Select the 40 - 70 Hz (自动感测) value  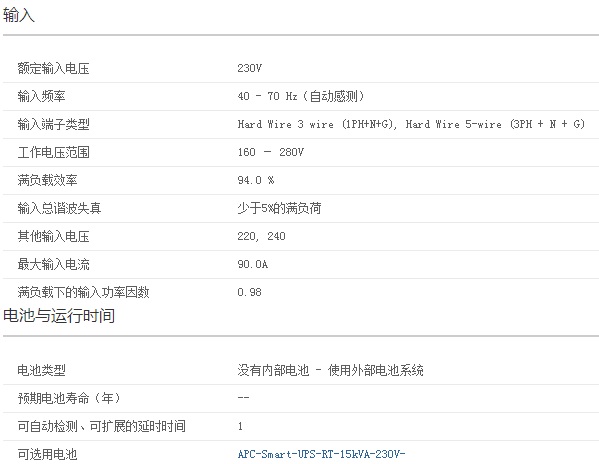coord(301,96)
